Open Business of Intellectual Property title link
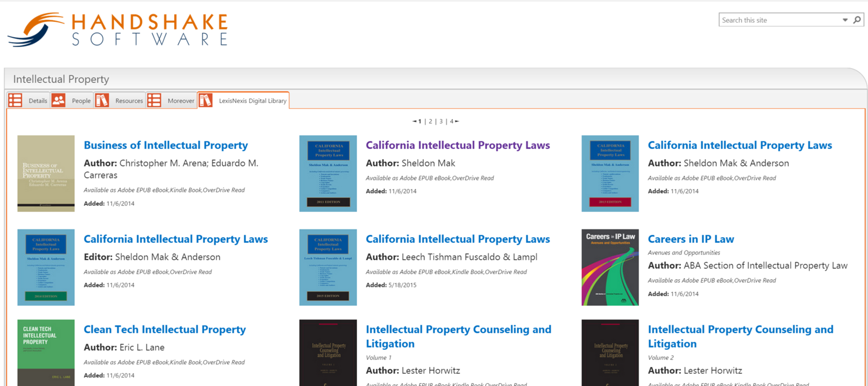Image resolution: width=868 pixels, height=386 pixels. [x=166, y=145]
